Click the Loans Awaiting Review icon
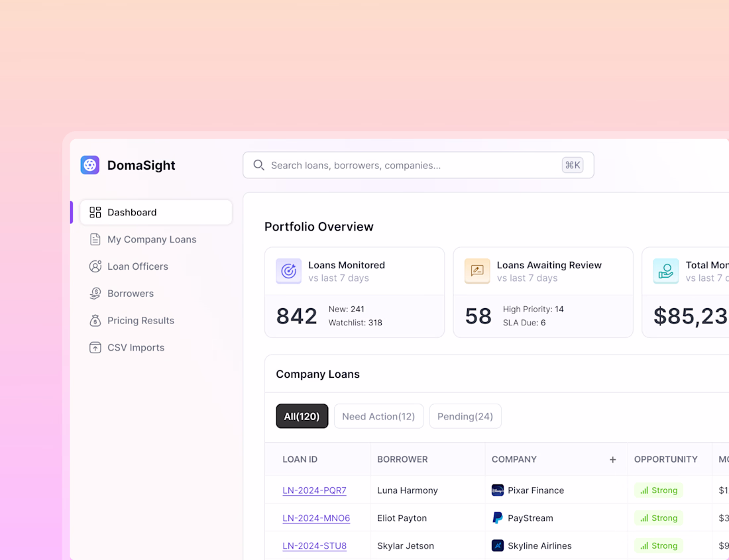The height and width of the screenshot is (560, 729). [477, 271]
